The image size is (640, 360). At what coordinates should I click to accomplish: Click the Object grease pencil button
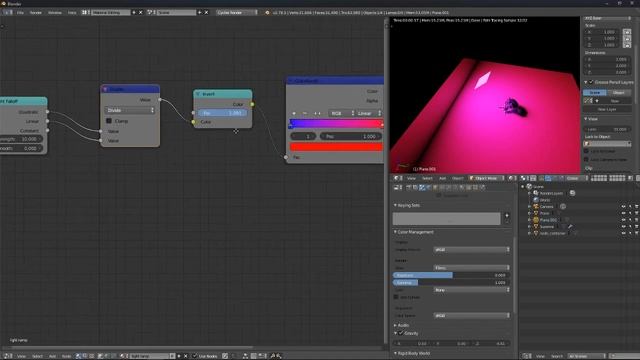click(619, 93)
